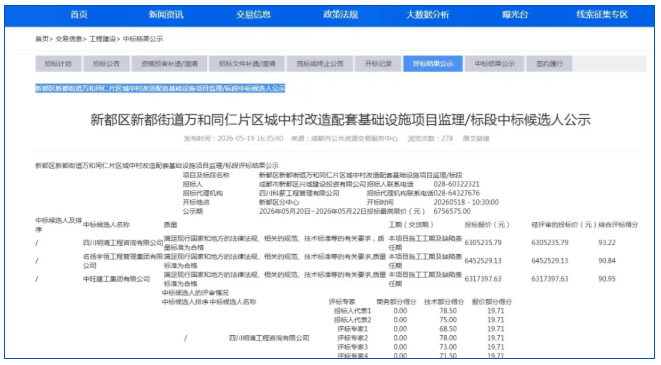This screenshot has width=661, height=365.
Task: Click the maximum bid limit 6756575.00
Action: [452, 211]
